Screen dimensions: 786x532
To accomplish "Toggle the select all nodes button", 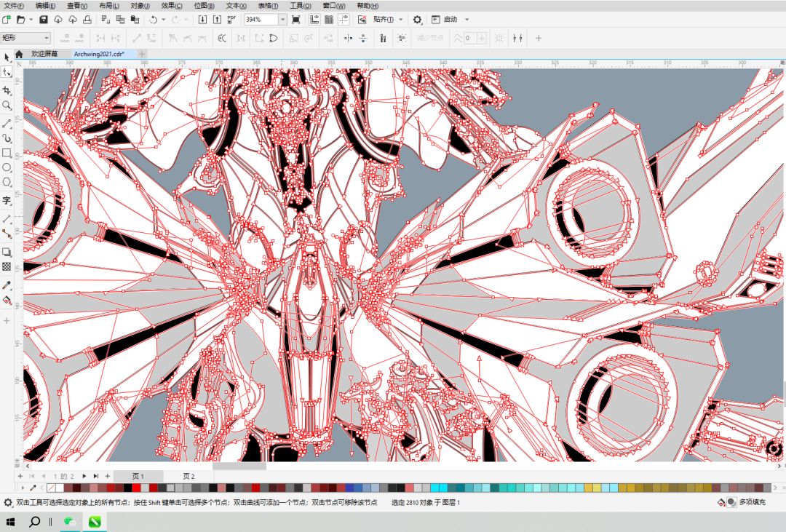I will [402, 38].
